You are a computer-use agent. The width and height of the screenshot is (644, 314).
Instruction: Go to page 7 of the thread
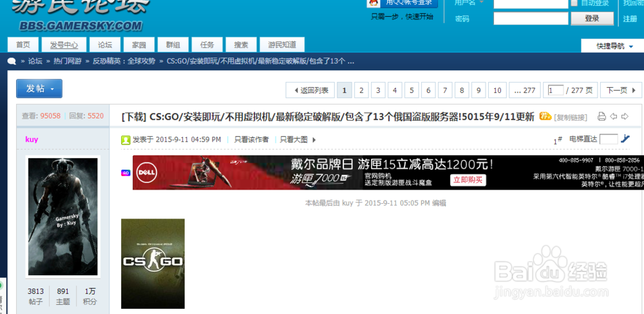445,90
